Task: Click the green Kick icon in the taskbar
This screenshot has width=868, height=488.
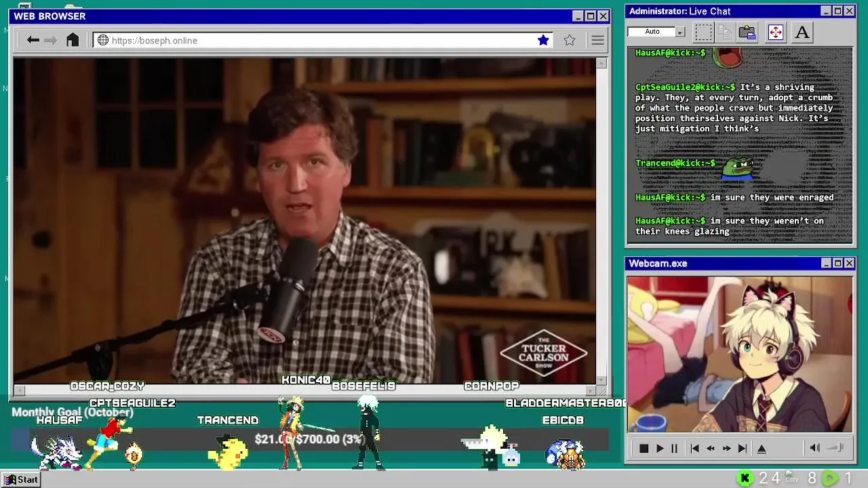Action: point(745,479)
